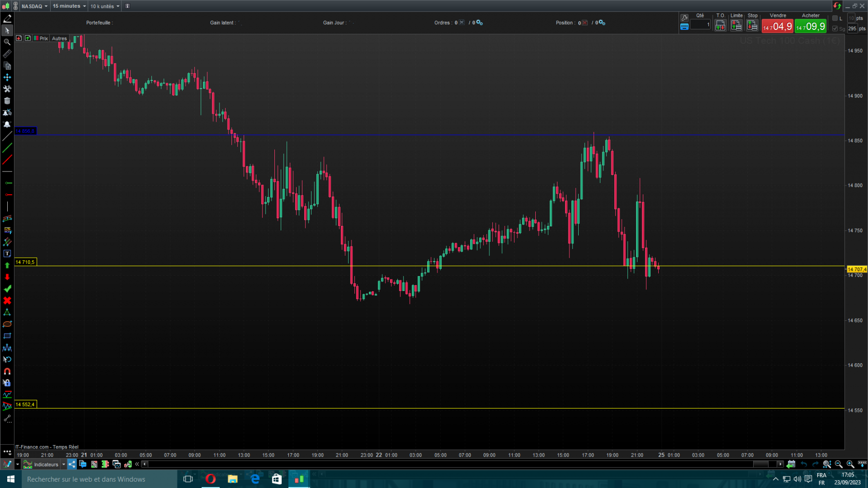Click the green up-arrow panel icon
This screenshot has height=488, width=868.
point(28,38)
